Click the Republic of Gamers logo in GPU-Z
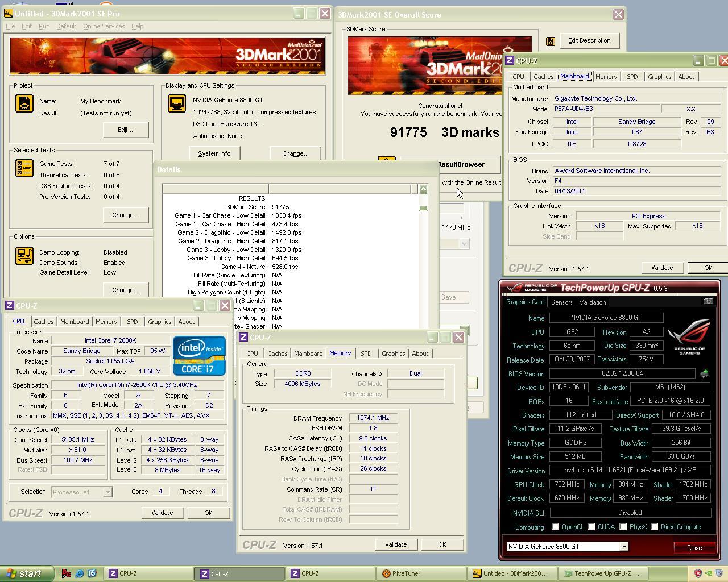Image resolution: width=728 pixels, height=582 pixels. click(x=689, y=336)
